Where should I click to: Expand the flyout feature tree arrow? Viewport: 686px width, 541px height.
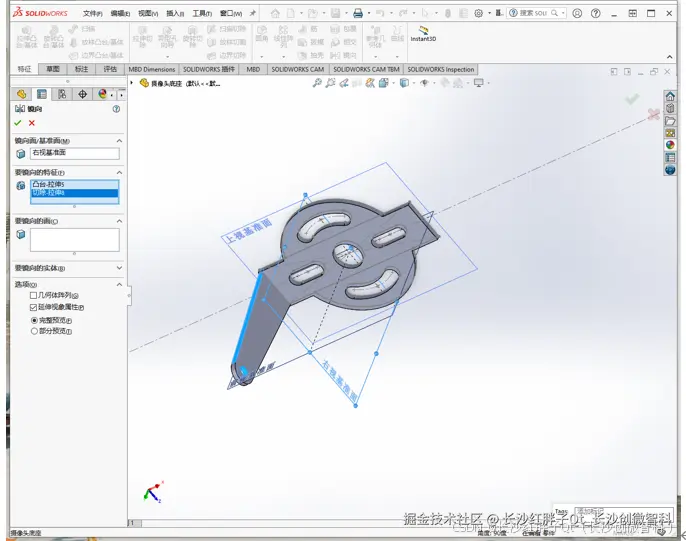click(x=132, y=83)
